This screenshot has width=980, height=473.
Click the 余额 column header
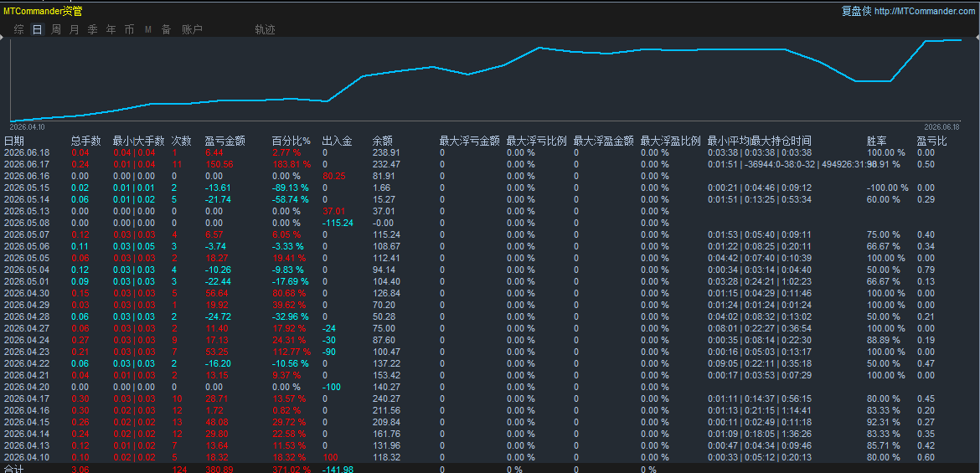pyautogui.click(x=383, y=141)
